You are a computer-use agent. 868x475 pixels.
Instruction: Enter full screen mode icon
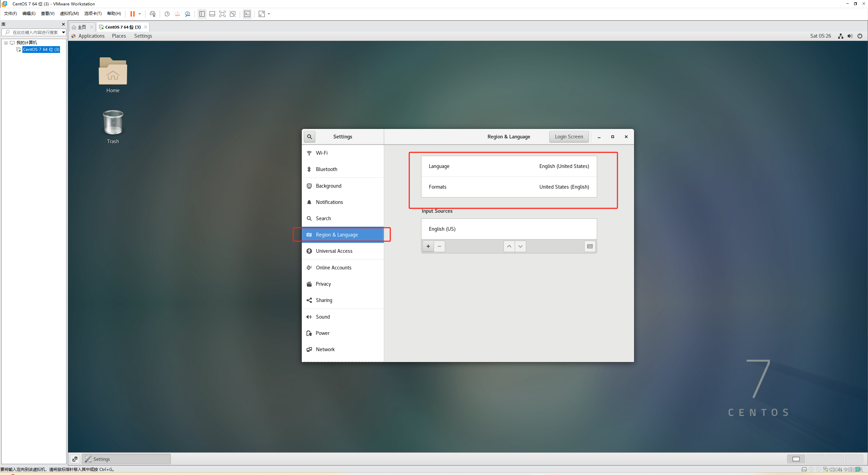(x=222, y=14)
